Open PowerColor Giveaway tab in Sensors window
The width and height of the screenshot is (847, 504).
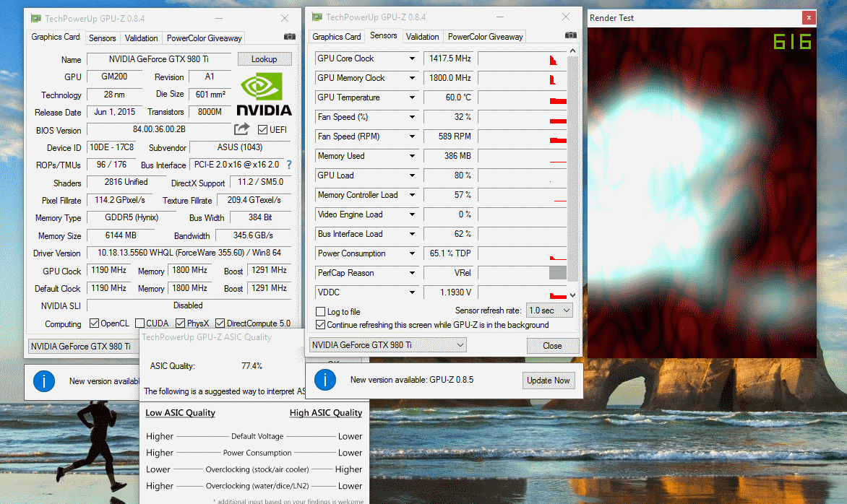point(485,36)
